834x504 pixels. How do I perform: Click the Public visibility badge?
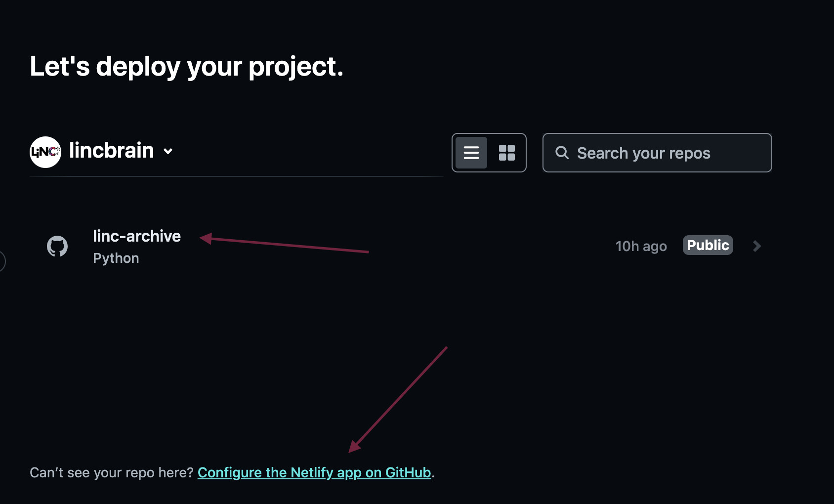[708, 245]
